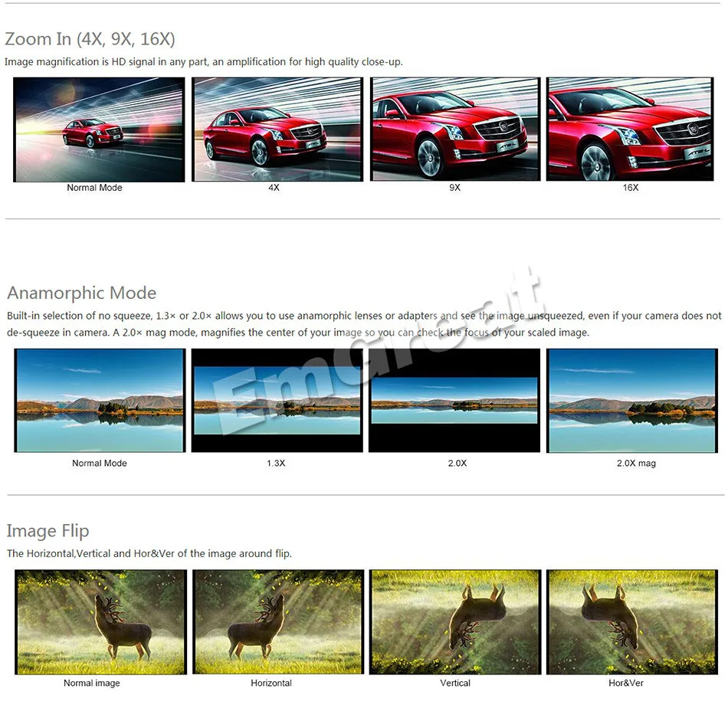Image resolution: width=728 pixels, height=705 pixels.
Task: Click the '16X' caption label
Action: 631,188
